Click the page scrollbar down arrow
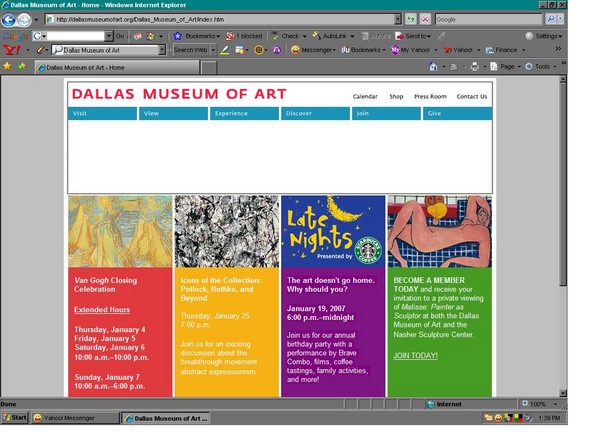600x439 pixels. pos(562,393)
